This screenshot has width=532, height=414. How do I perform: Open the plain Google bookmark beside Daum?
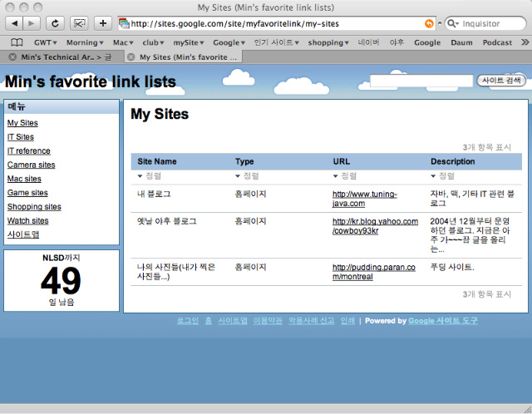(427, 42)
